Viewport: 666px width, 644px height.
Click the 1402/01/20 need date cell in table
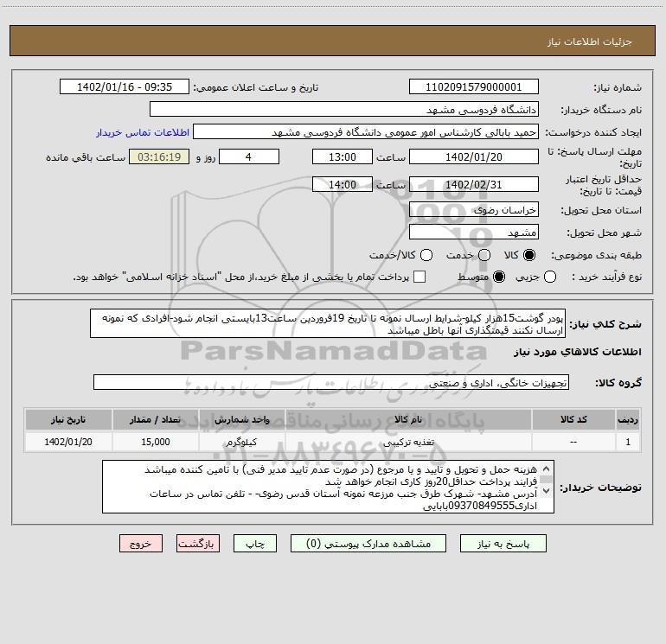click(68, 442)
